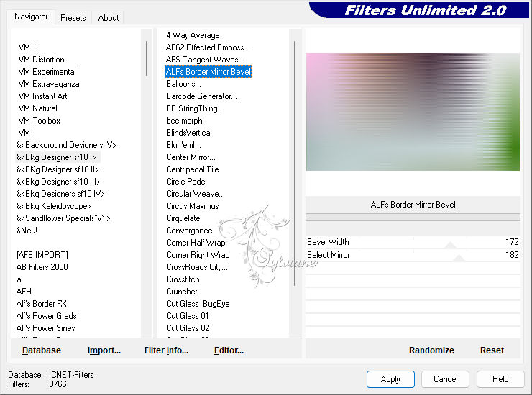Screen dimensions: 532x395
Task: Choose Barcode Generator... filter
Action: click(x=201, y=96)
